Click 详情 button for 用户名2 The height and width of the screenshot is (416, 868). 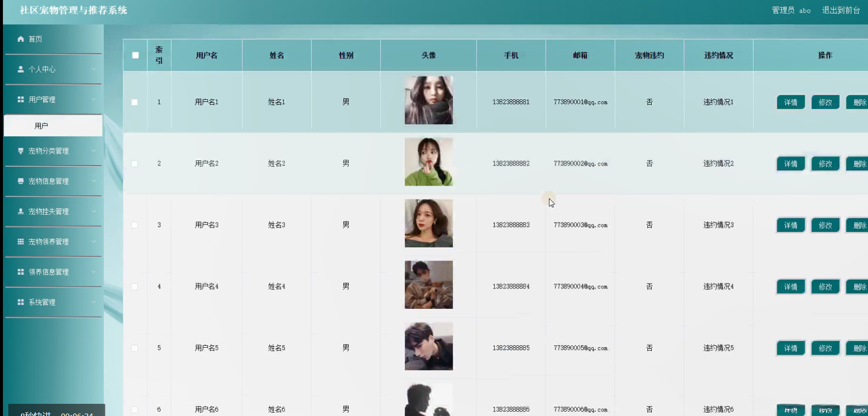[791, 164]
